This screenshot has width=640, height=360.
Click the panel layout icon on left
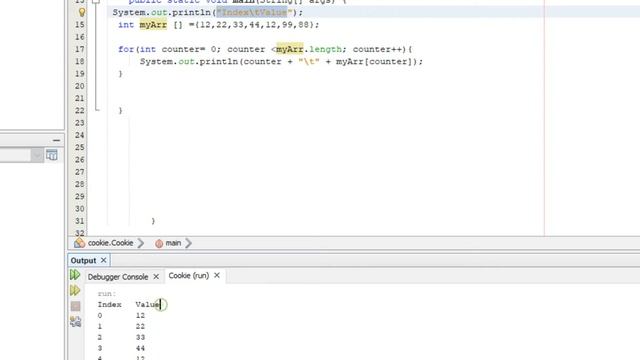click(x=52, y=155)
